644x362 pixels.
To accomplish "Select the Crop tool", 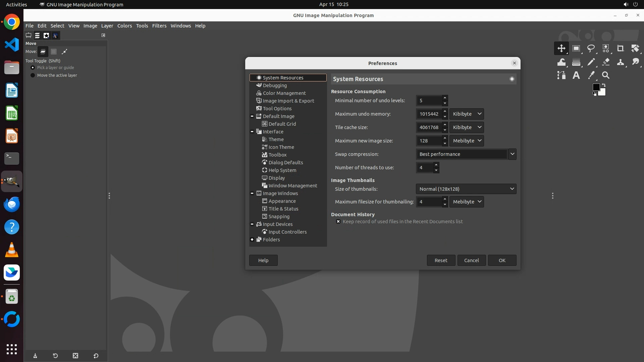I will tap(620, 49).
